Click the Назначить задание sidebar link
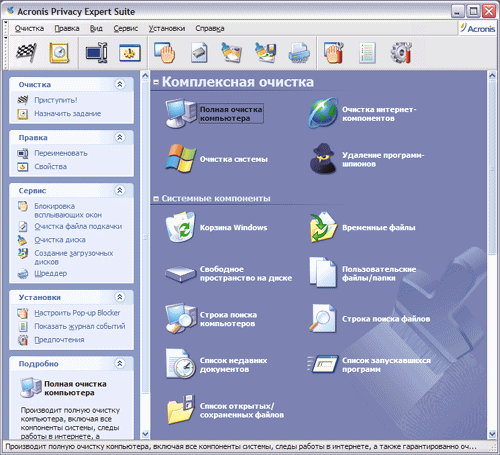The width and height of the screenshot is (500, 455). (68, 114)
